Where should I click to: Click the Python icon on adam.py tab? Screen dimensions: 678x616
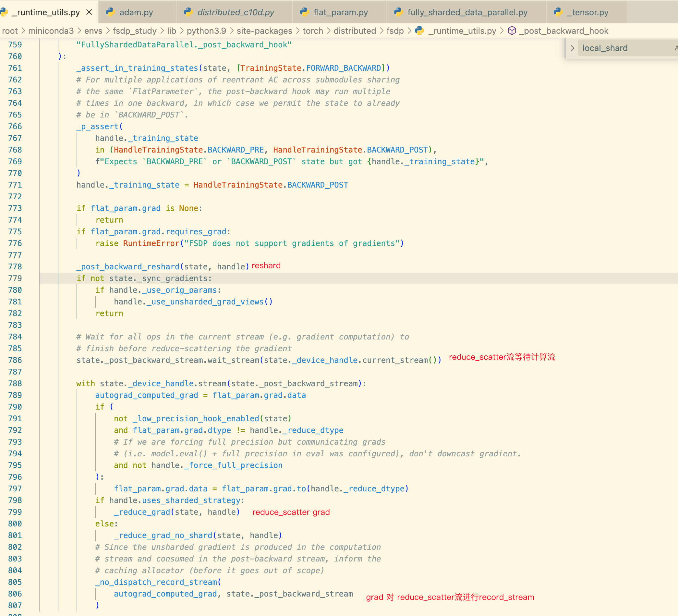(x=110, y=12)
